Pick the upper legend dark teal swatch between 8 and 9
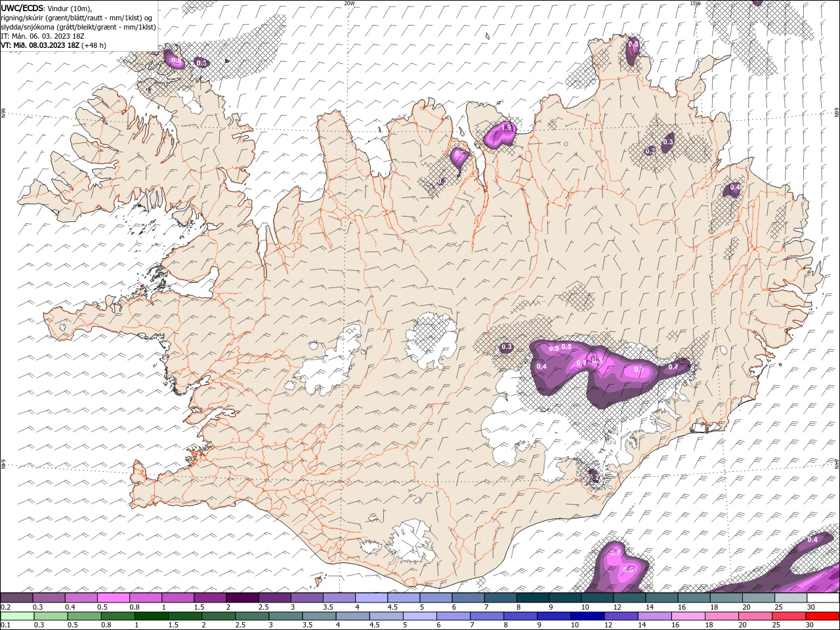 [x=533, y=598]
